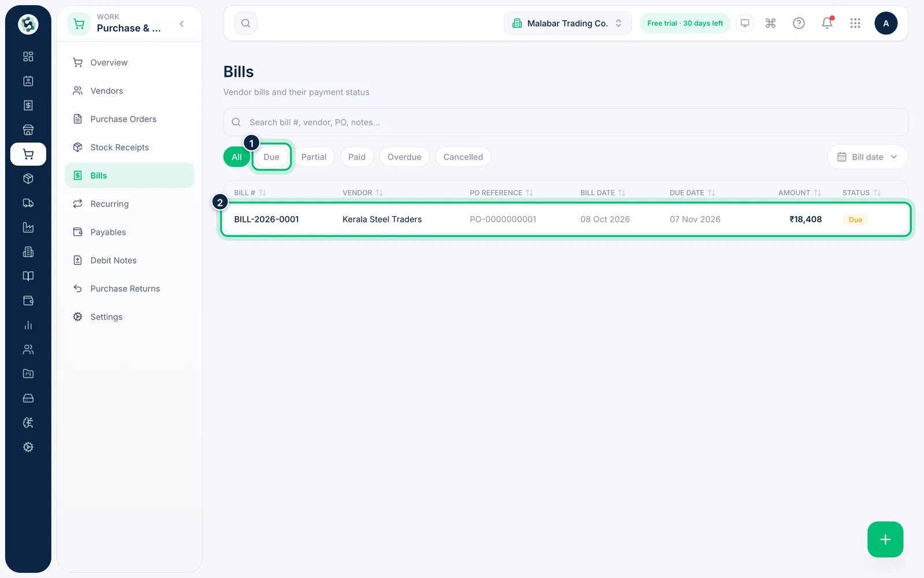Click the green plus button to add a bill
Screen dimensions: 924x578
pyautogui.click(x=885, y=539)
